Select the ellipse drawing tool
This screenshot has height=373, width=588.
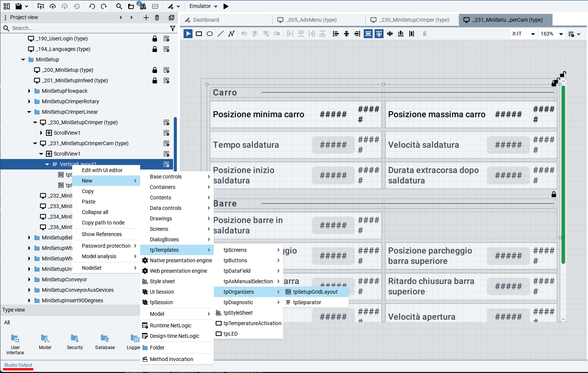tap(210, 34)
